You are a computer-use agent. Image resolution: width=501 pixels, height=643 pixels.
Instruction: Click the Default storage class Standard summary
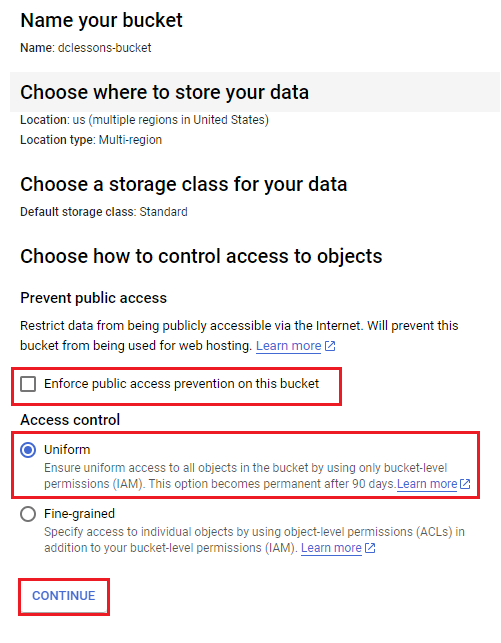tap(104, 212)
